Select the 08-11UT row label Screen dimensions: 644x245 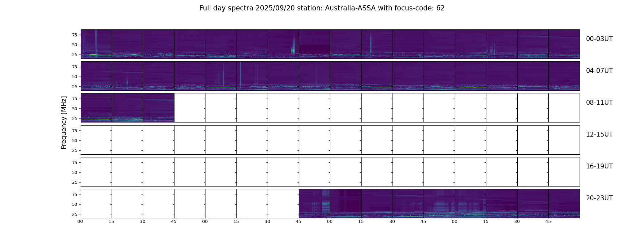tap(599, 103)
